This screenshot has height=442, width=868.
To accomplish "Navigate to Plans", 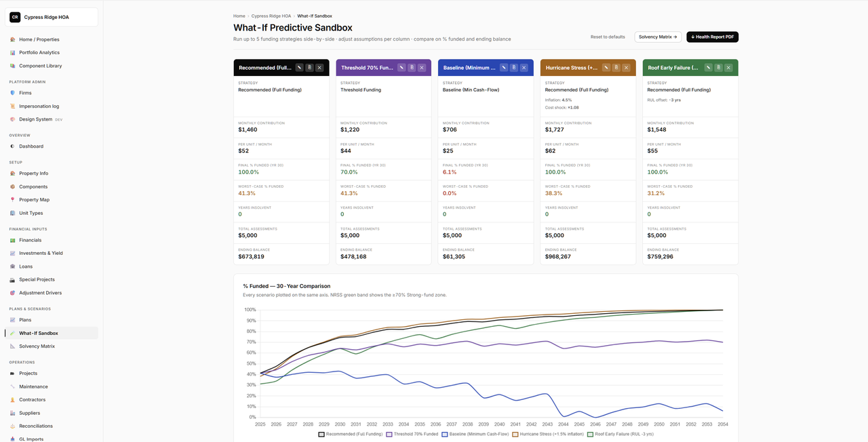I will pos(52,320).
